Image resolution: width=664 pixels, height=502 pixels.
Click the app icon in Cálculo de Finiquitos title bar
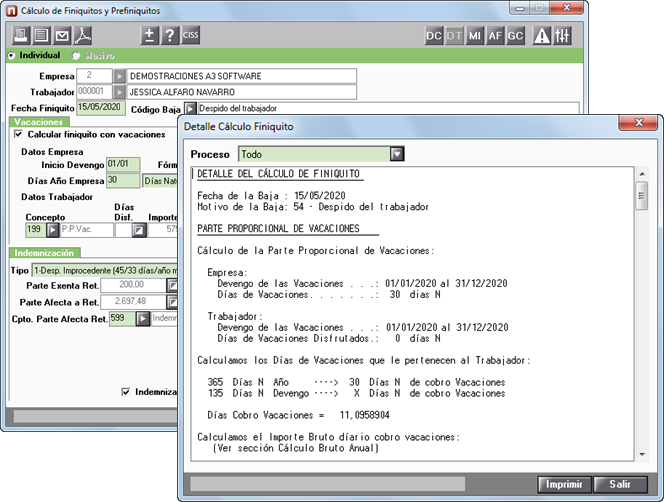click(13, 11)
